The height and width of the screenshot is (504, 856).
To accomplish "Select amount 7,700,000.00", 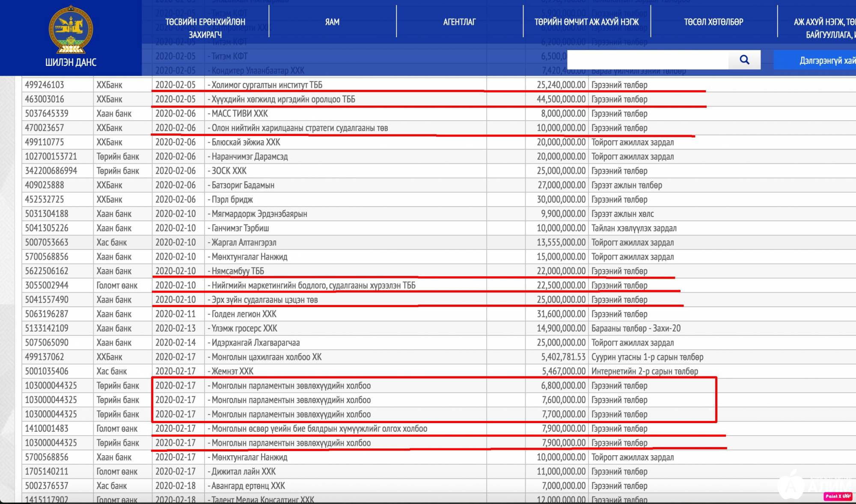I will (x=563, y=414).
